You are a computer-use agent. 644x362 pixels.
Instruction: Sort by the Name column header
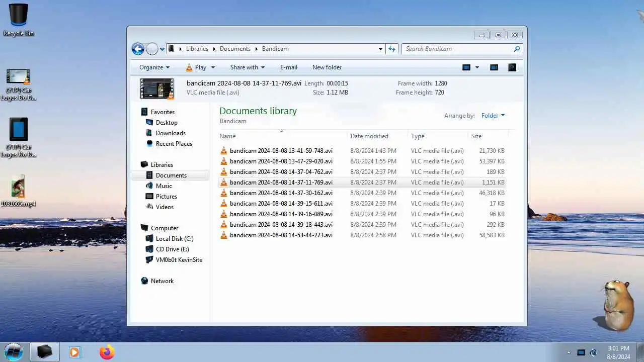(x=283, y=136)
